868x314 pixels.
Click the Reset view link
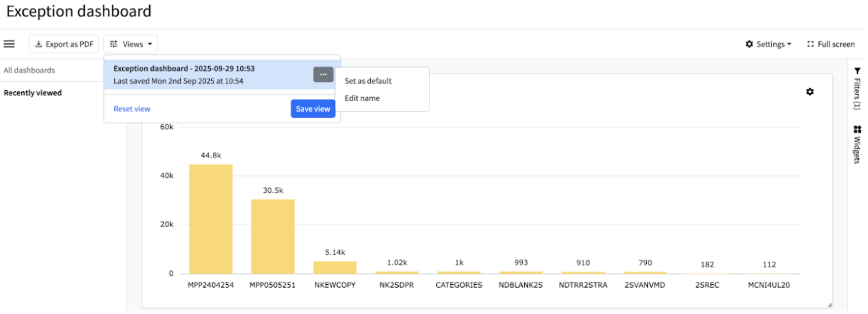point(132,109)
